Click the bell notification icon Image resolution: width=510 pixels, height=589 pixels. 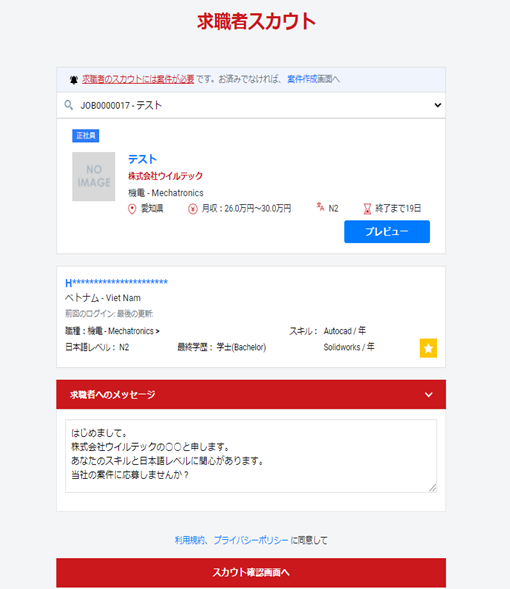click(x=74, y=80)
